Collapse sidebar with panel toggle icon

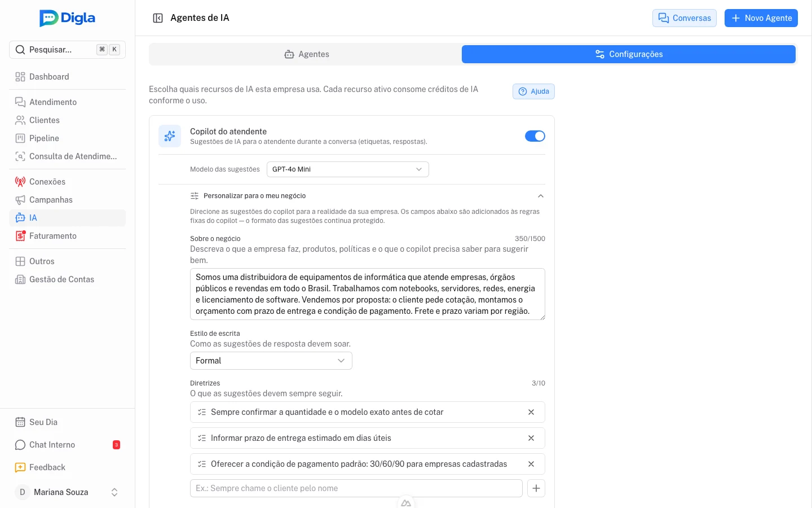pos(158,18)
